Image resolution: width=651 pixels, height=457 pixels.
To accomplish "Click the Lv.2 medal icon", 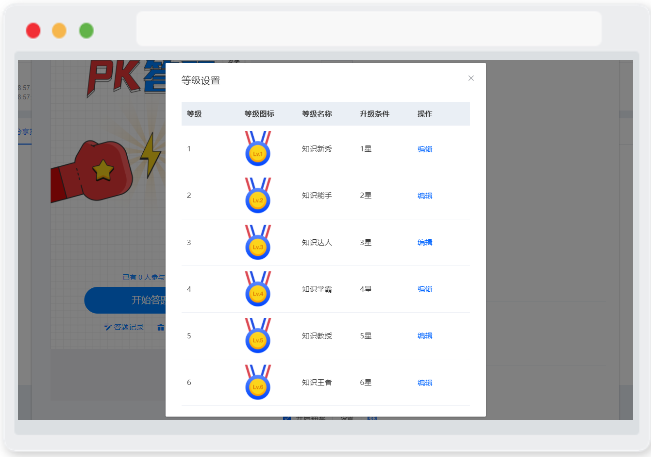I will (258, 195).
